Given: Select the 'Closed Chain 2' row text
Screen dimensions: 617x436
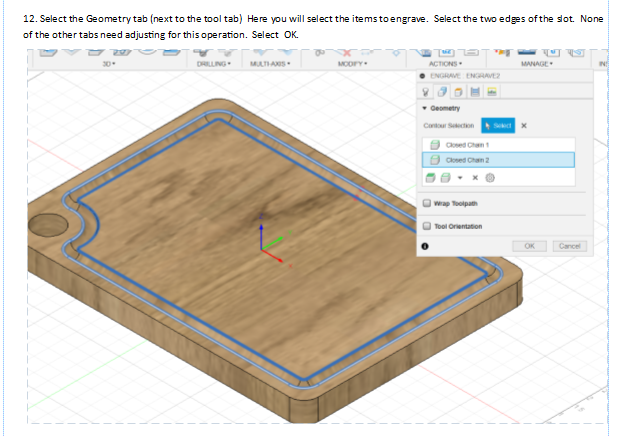Looking at the screenshot, I should (x=467, y=160).
